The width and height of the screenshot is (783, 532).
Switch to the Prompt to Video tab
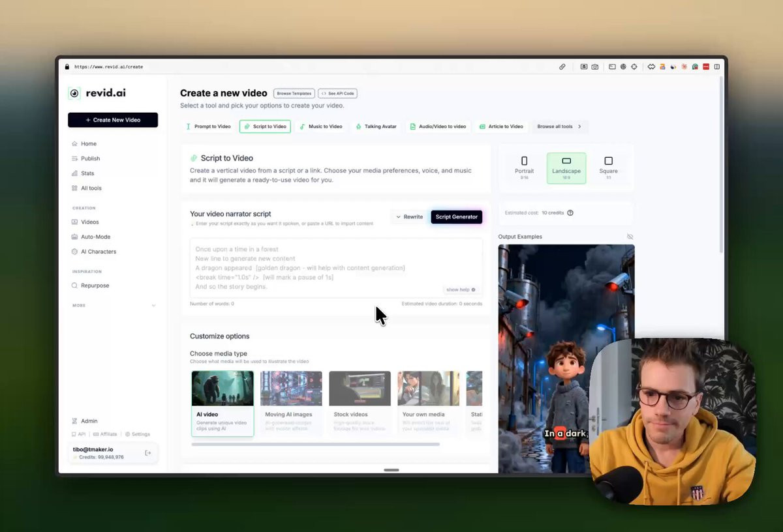[x=209, y=126]
